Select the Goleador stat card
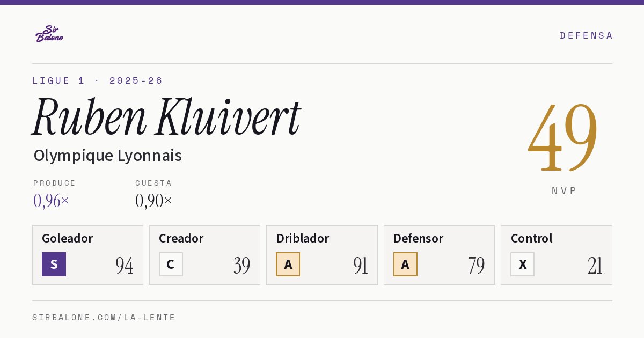Image resolution: width=644 pixels, height=338 pixels. (x=87, y=255)
